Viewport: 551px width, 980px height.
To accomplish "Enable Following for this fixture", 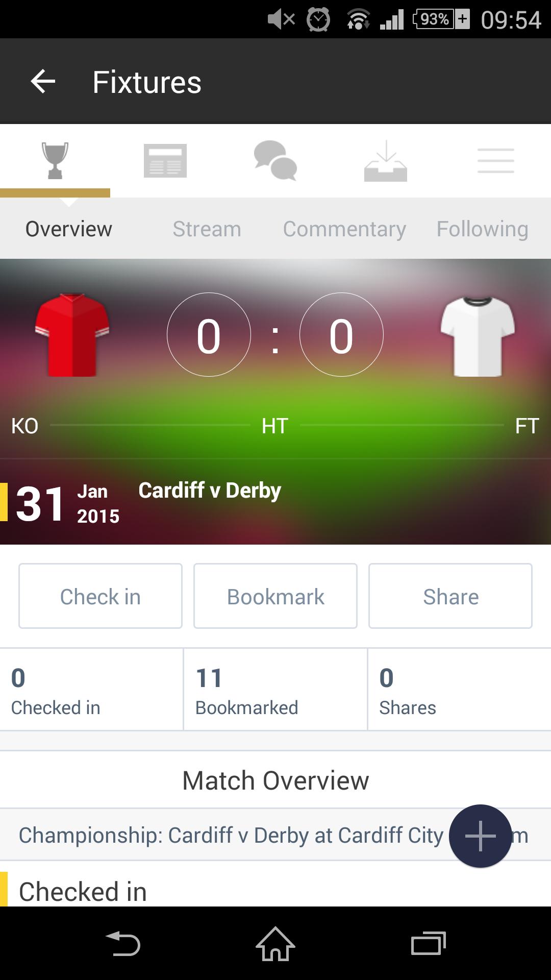I will click(482, 229).
